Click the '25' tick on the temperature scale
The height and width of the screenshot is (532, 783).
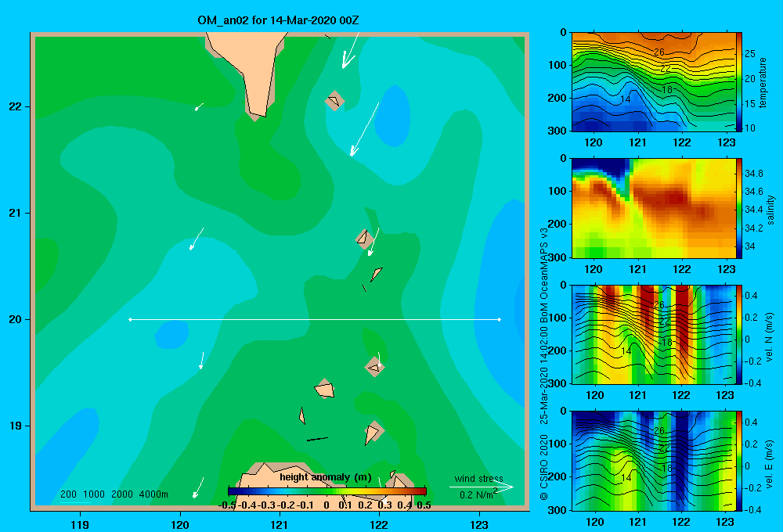[x=750, y=54]
